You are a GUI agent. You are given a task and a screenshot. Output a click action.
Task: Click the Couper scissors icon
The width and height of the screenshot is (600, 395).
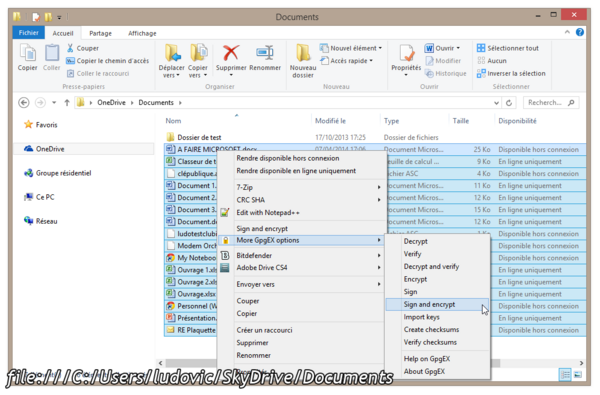(70, 48)
